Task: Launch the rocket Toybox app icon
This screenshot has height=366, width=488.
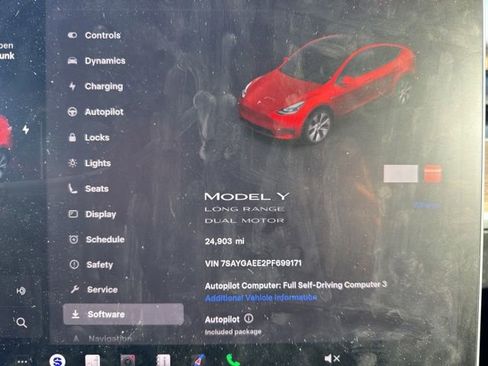Action: coord(198,361)
